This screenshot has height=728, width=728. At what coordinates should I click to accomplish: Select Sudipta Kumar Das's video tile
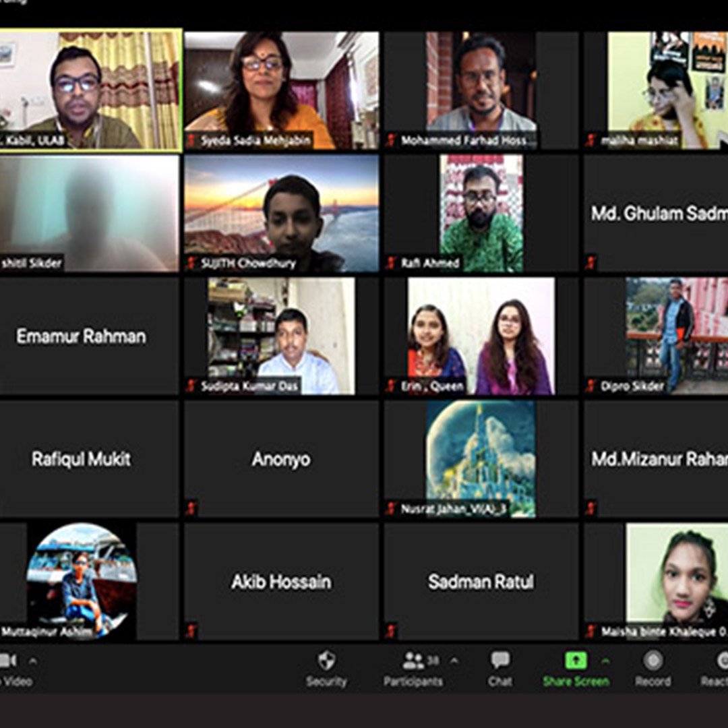click(281, 336)
